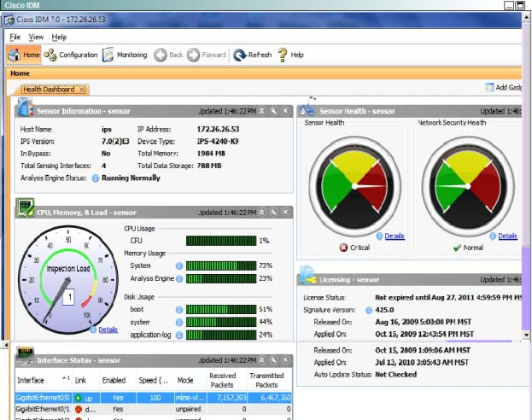532x420 pixels.
Task: Click info icon beside Signature Version
Action: tap(369, 310)
